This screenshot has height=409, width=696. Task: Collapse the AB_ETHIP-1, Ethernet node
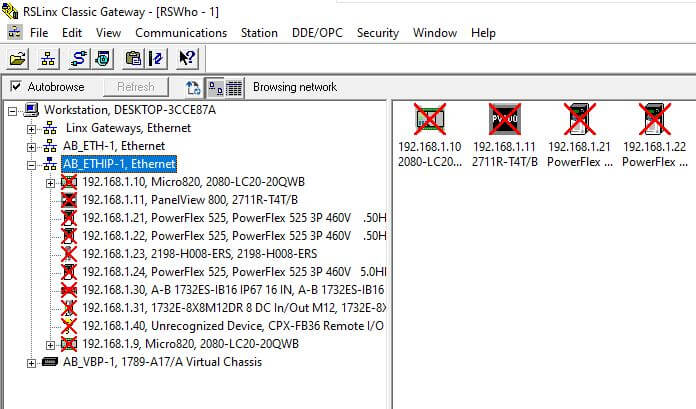click(x=31, y=165)
